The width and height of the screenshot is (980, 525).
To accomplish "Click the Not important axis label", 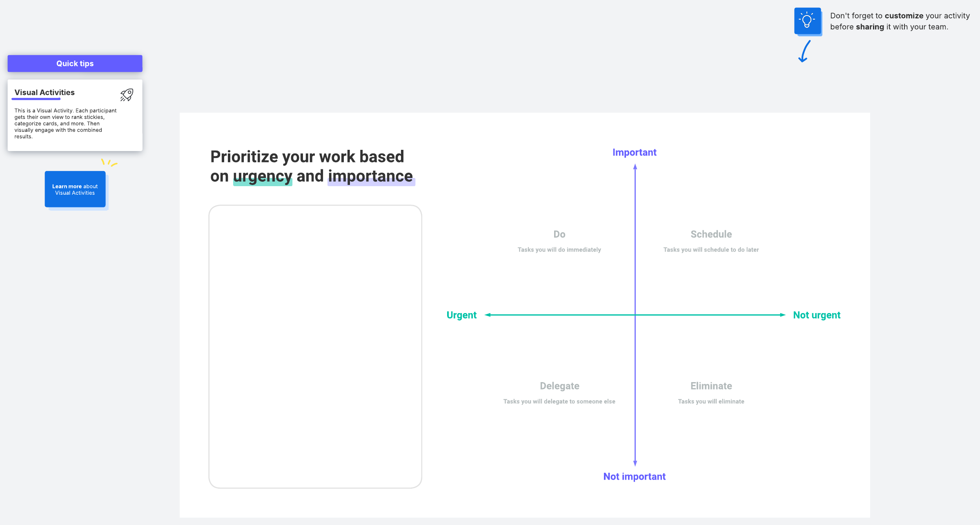I will pos(634,477).
